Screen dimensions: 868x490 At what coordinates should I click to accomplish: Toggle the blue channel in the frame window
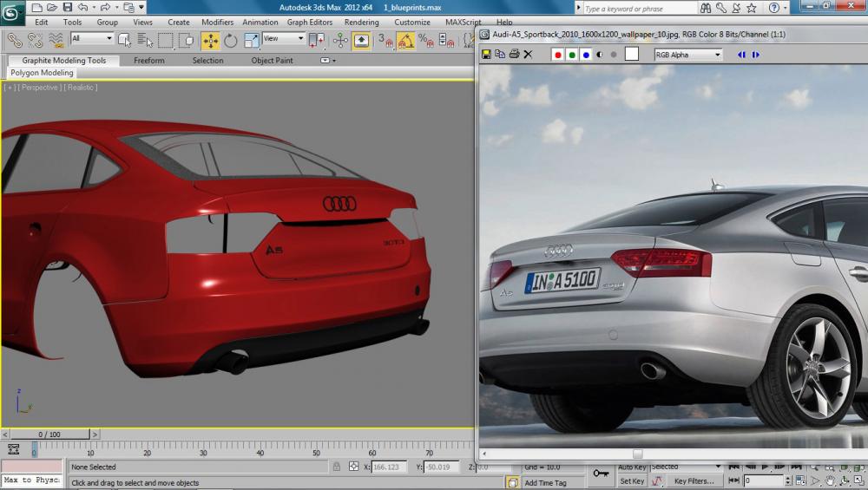[x=586, y=55]
